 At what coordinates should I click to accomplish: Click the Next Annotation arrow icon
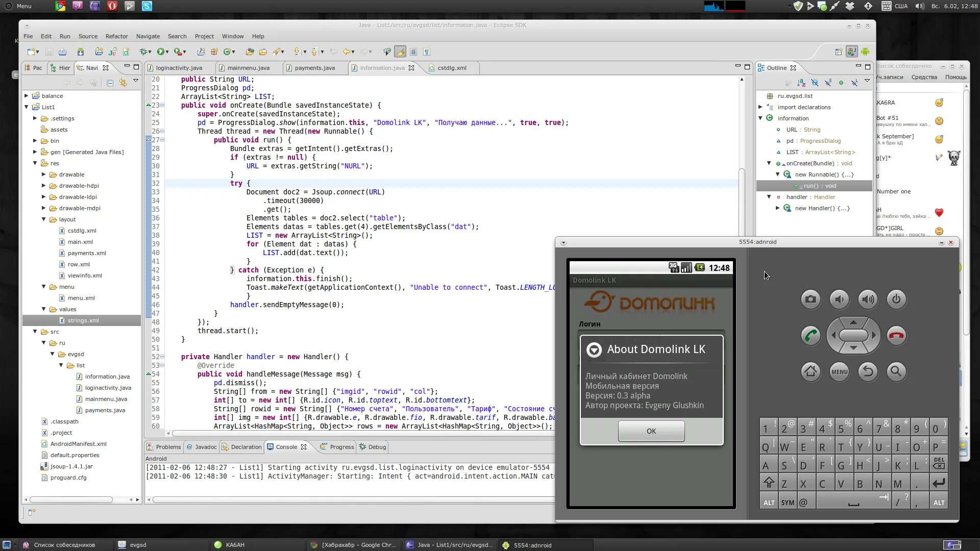coord(297,52)
